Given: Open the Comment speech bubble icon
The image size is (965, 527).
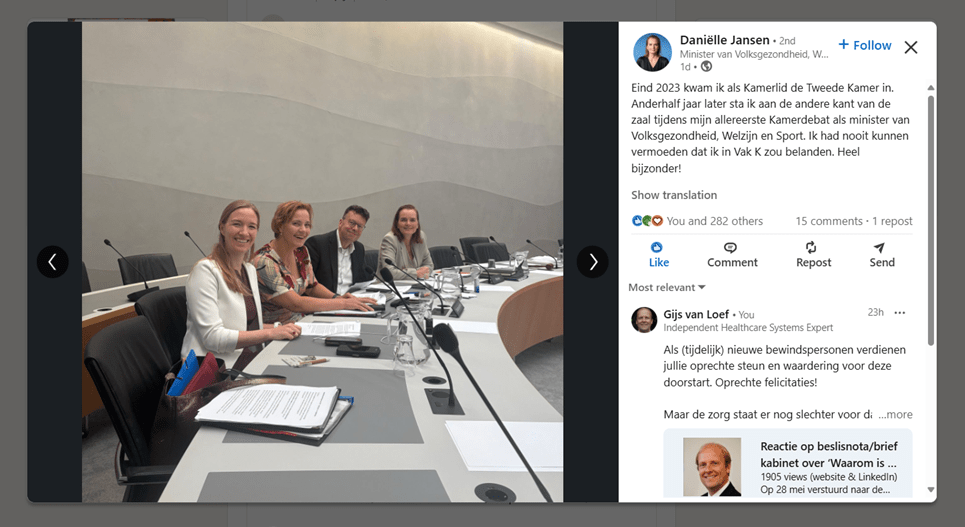Looking at the screenshot, I should tap(731, 247).
